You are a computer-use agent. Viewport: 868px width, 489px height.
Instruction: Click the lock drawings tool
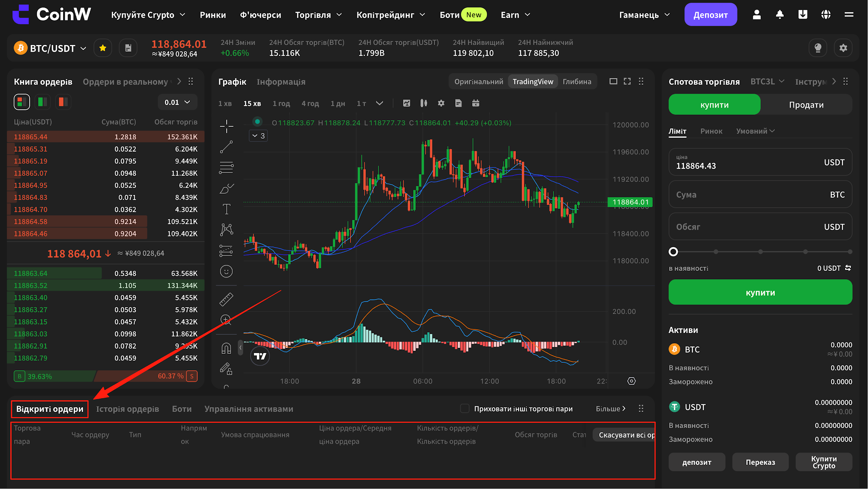[x=226, y=369]
